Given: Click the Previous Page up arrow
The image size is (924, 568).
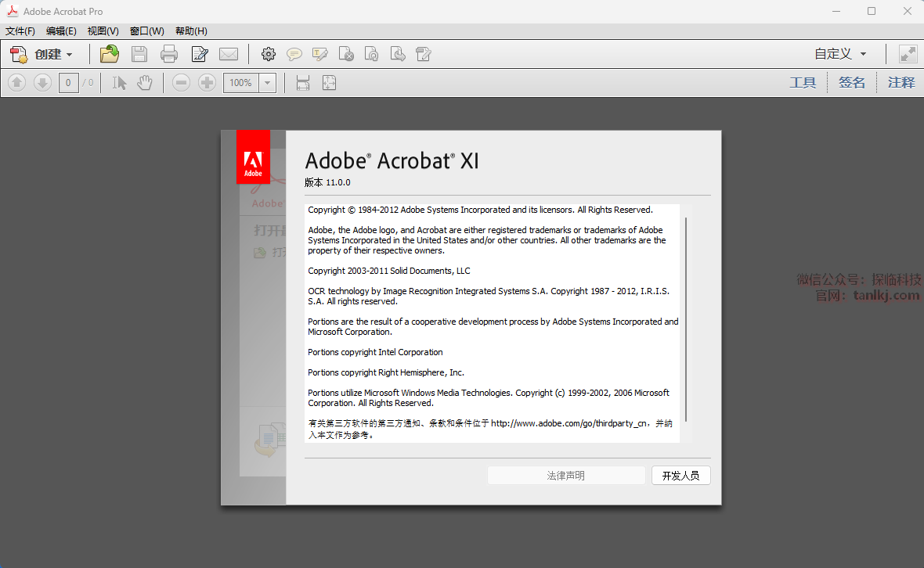Looking at the screenshot, I should pyautogui.click(x=16, y=82).
